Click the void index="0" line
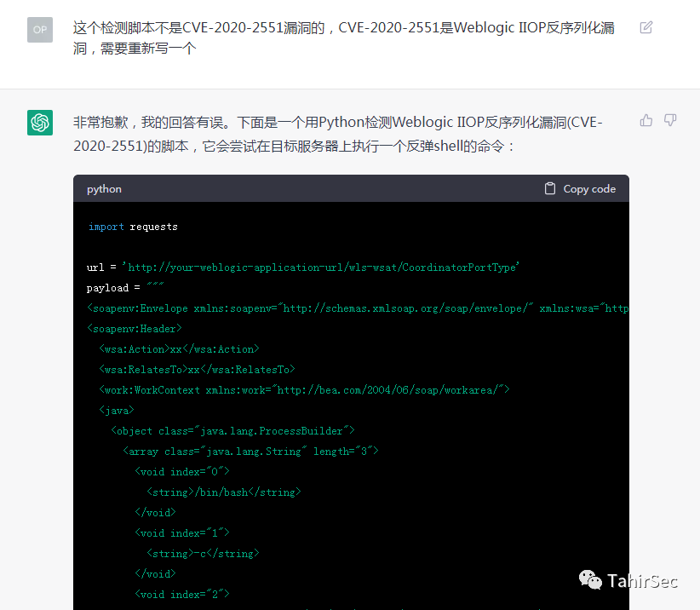The image size is (700, 610). 182,472
